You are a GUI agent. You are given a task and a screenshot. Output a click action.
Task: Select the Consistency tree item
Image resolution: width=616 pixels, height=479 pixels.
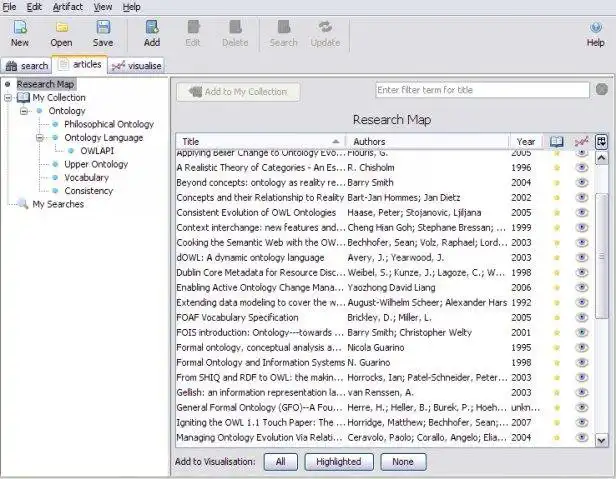coord(88,191)
